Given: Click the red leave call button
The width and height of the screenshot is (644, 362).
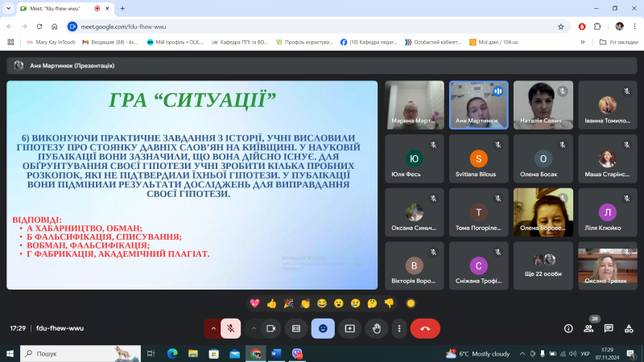Looking at the screenshot, I should 425,328.
